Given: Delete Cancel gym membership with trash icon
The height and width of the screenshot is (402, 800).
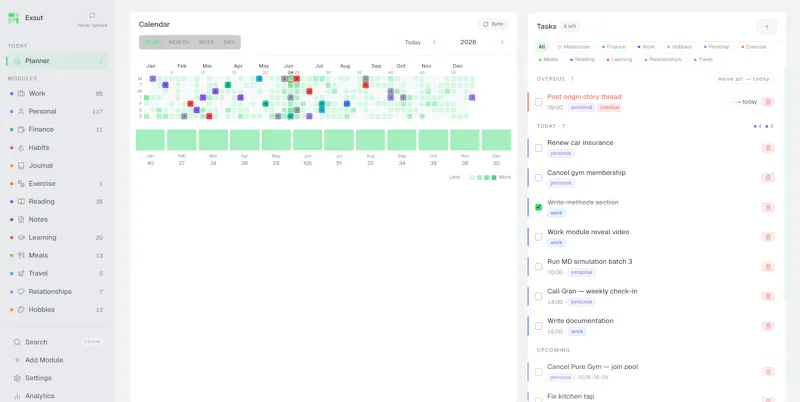Looking at the screenshot, I should pyautogui.click(x=768, y=178).
